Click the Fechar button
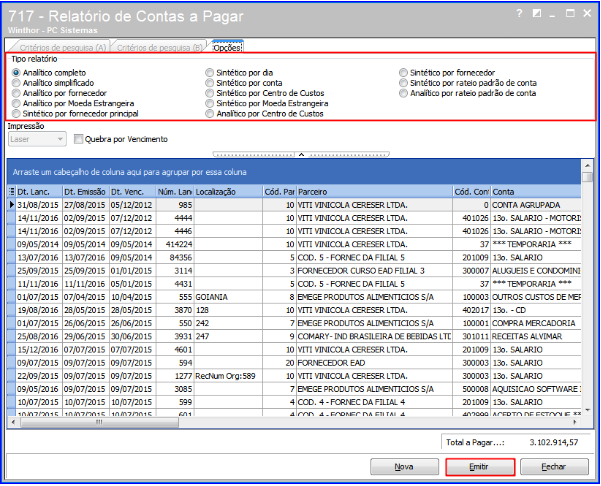The height and width of the screenshot is (486, 601). [x=554, y=467]
